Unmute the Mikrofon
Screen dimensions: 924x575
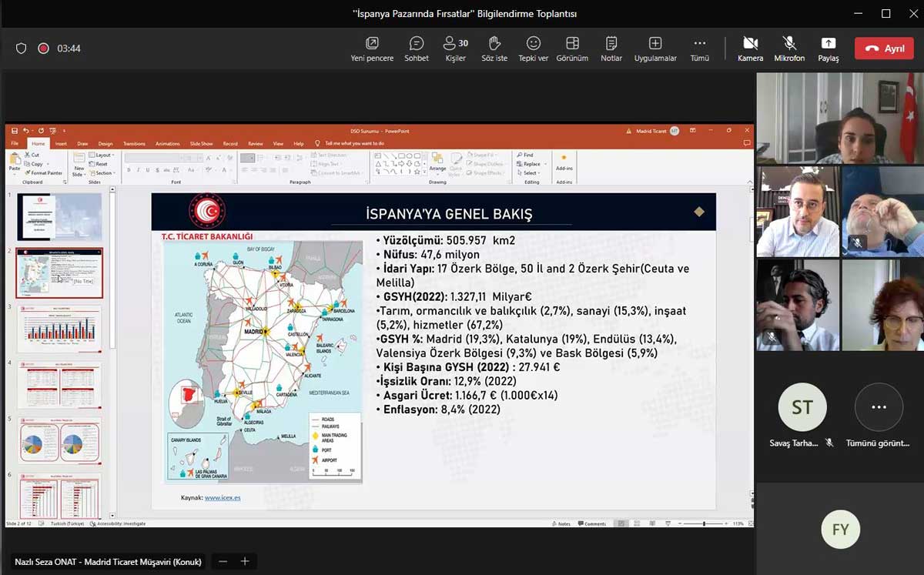pos(789,48)
